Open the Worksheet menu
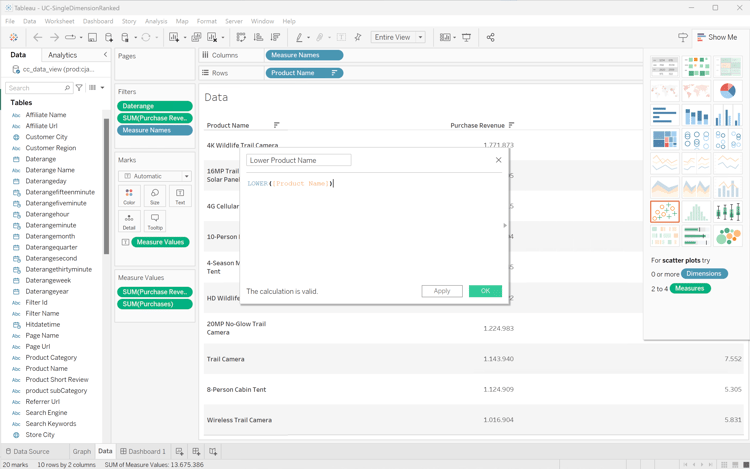Screen dimensions: 750x469 click(59, 21)
